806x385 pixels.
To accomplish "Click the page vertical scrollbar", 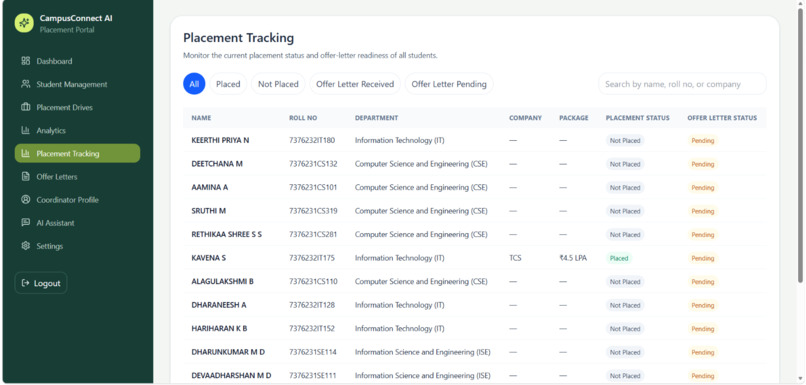I will pos(800,146).
